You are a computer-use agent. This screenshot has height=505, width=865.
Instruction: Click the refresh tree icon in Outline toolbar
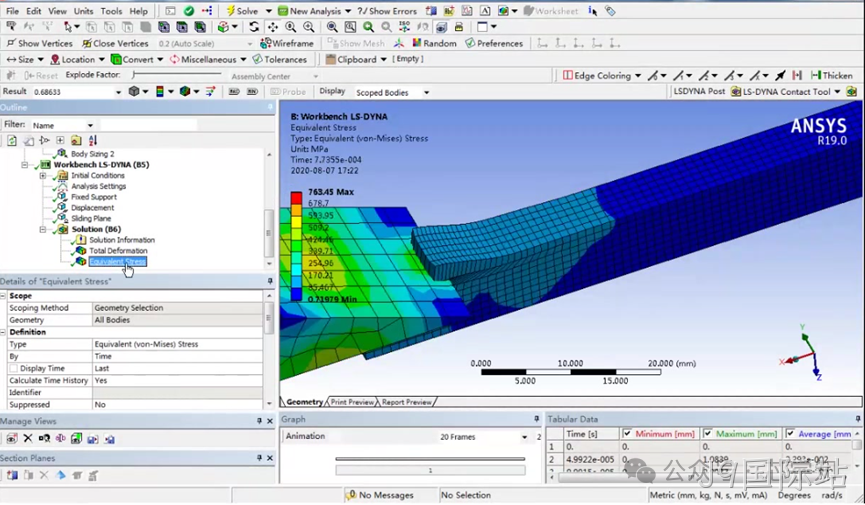click(x=12, y=140)
